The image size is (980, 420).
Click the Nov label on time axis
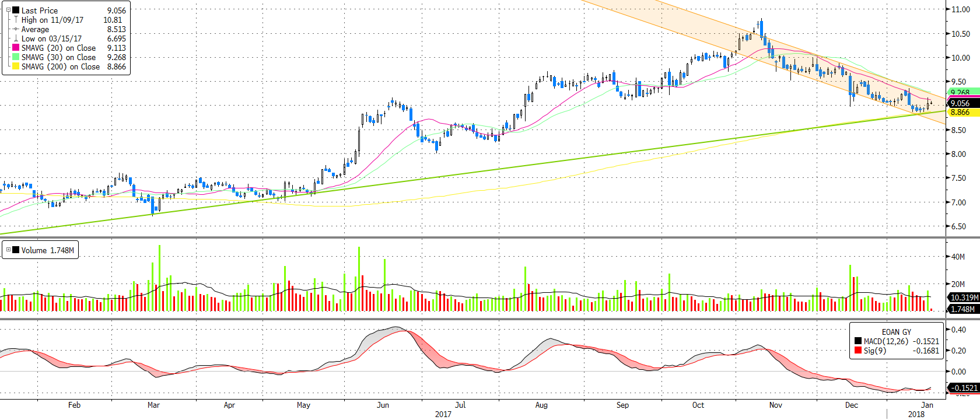[775, 405]
